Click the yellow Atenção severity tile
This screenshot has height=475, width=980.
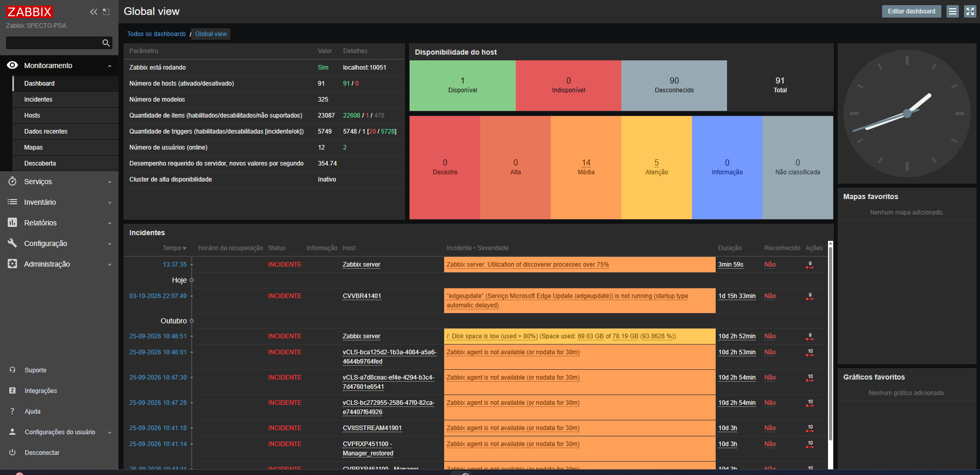[656, 168]
